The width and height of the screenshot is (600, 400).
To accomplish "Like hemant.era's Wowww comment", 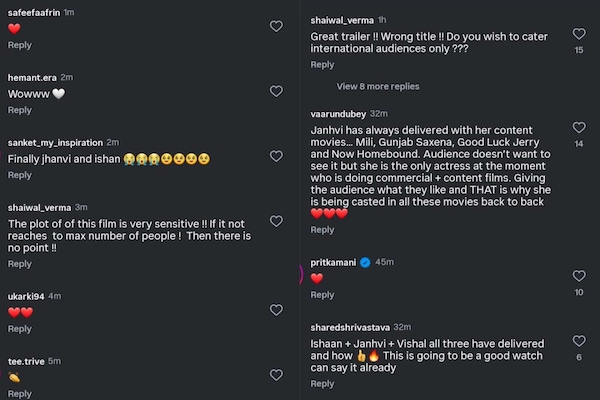I will 277,91.
